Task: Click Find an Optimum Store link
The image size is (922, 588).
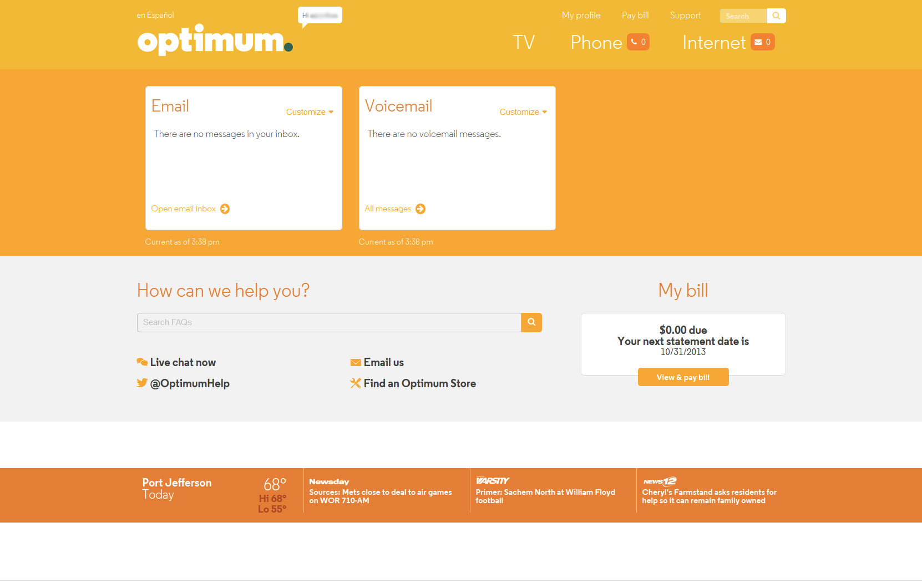Action: (x=420, y=383)
